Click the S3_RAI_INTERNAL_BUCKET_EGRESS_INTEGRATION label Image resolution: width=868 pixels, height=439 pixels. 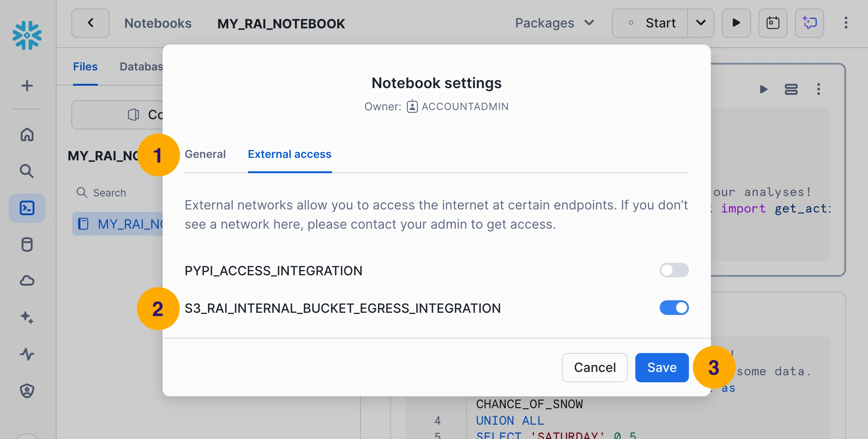(x=343, y=308)
